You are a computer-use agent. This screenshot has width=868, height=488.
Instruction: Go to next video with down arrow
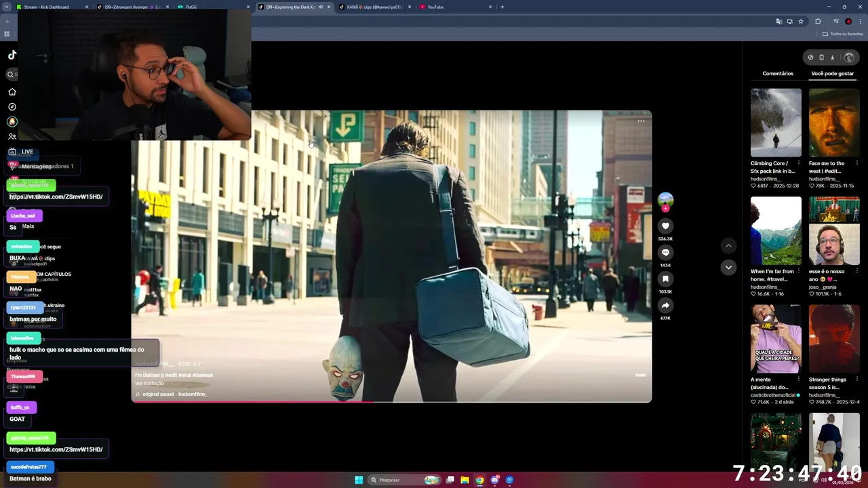(x=728, y=267)
